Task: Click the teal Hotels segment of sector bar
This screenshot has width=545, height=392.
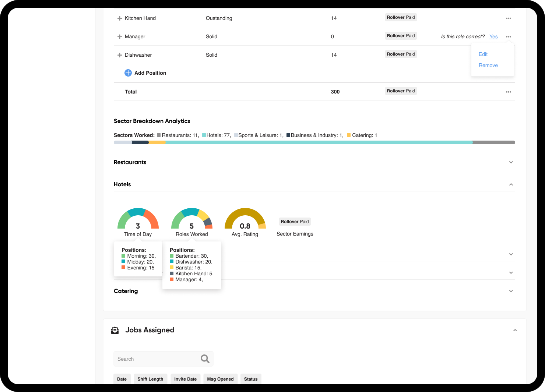Action: coord(319,142)
